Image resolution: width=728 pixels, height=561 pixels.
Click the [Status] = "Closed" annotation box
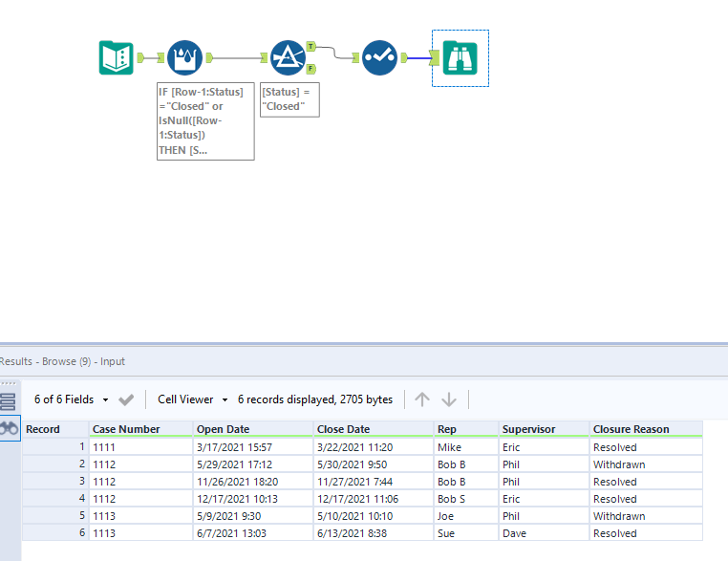pos(289,99)
